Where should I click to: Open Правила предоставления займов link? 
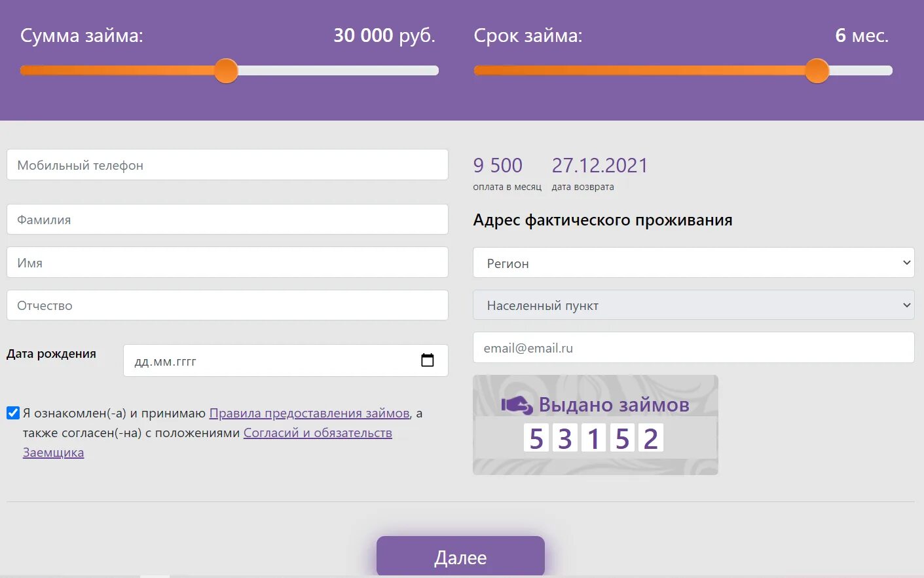click(309, 414)
